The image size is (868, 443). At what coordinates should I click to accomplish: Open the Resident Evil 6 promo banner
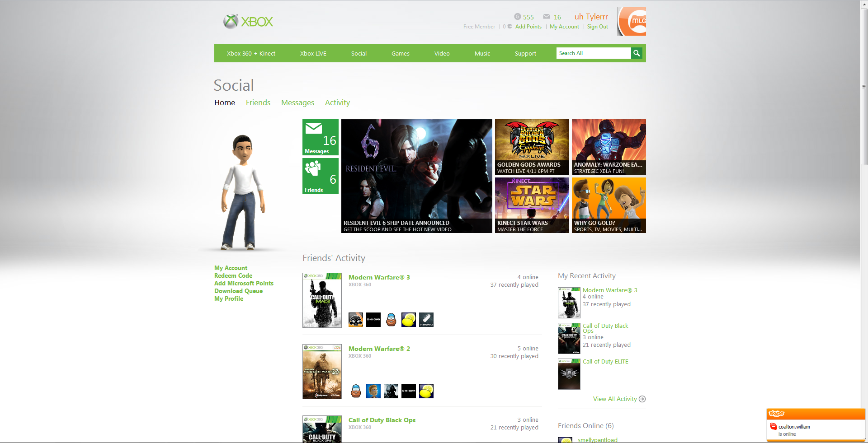click(x=417, y=176)
